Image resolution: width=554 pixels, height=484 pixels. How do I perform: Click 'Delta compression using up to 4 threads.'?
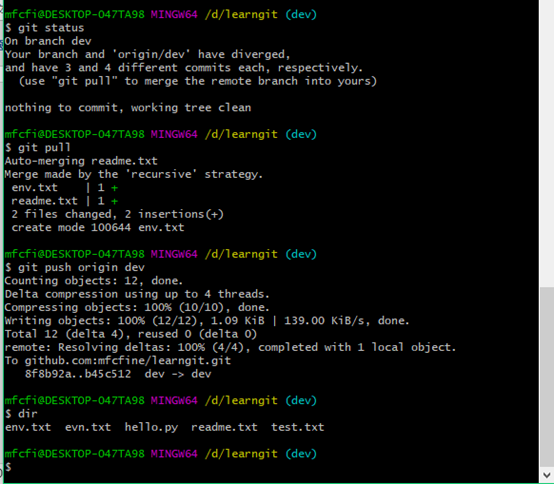137,294
